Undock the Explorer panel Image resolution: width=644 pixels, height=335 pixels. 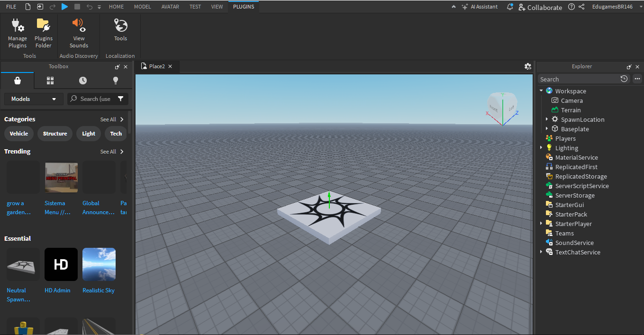[x=629, y=67]
